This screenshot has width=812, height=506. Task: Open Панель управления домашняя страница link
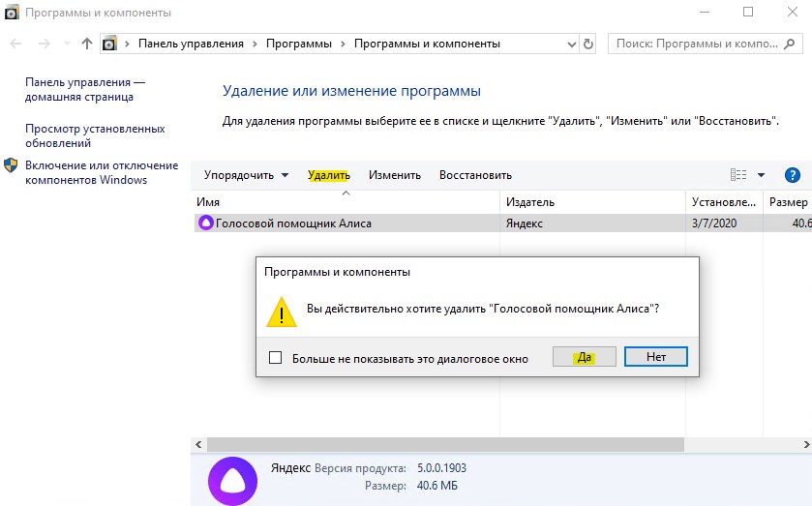pos(85,90)
